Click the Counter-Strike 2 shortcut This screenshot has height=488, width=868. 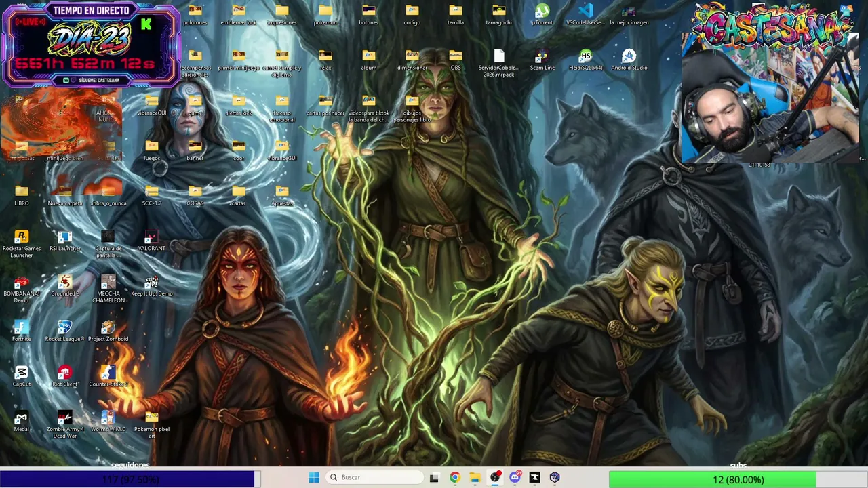click(x=108, y=377)
